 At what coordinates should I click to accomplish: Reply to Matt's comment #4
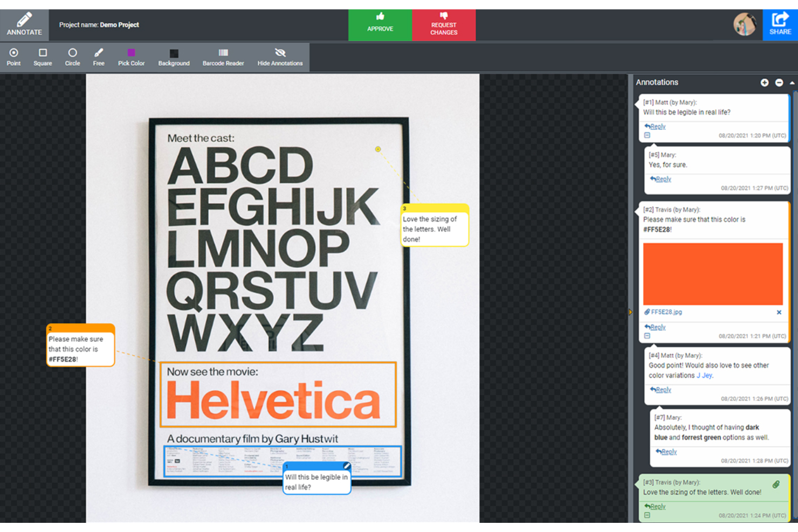point(661,390)
